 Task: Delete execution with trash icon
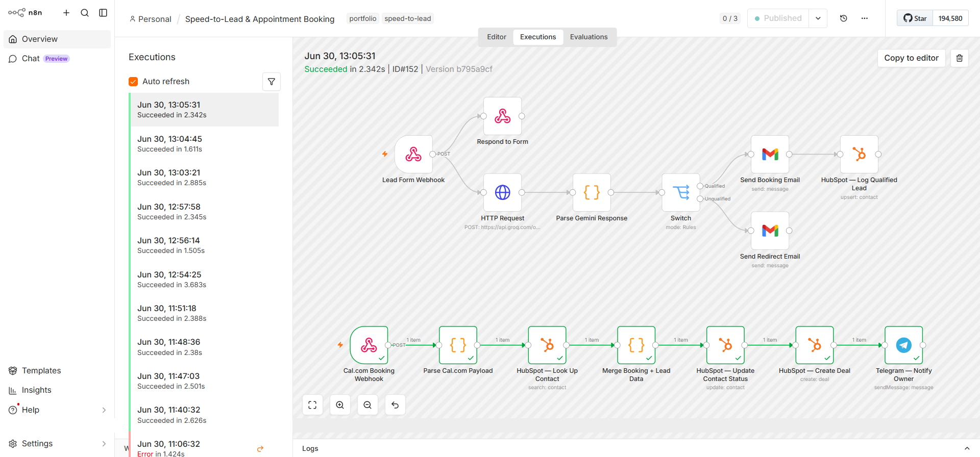coord(960,58)
